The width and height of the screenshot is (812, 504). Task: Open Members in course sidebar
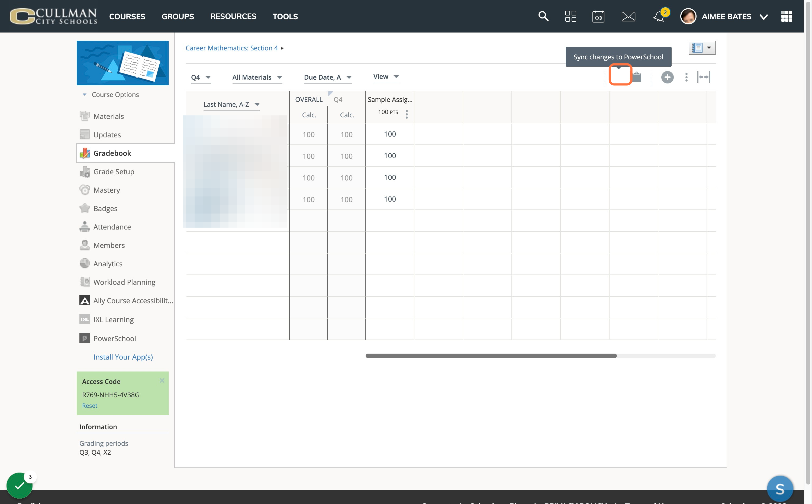[109, 245]
